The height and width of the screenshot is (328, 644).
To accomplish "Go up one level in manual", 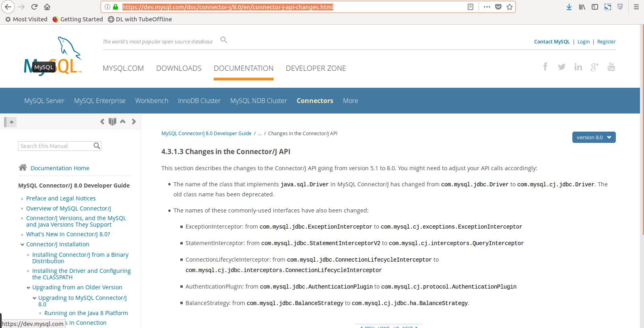I will pyautogui.click(x=123, y=122).
